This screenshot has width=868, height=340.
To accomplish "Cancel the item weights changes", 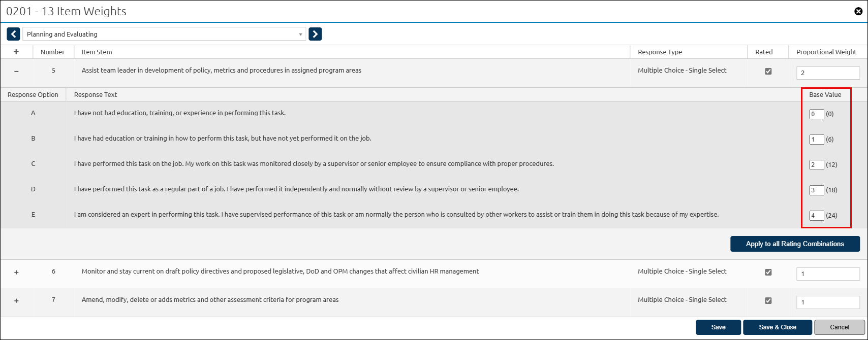I will tap(840, 327).
